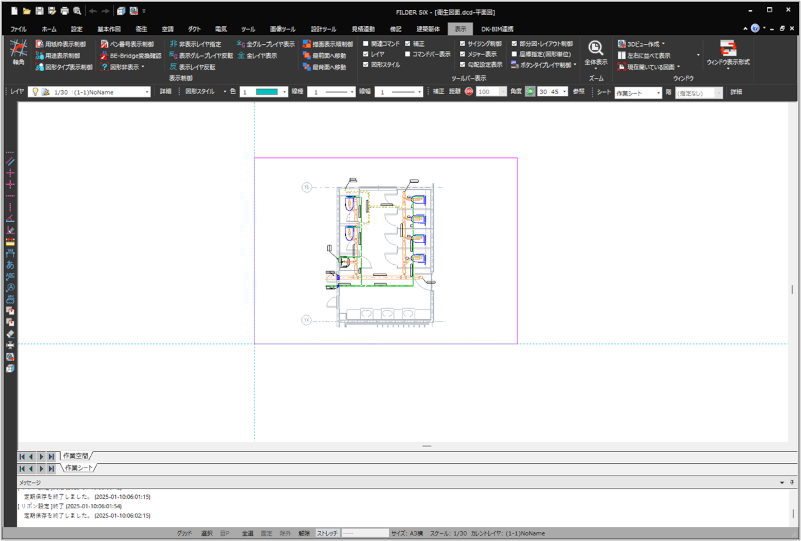The image size is (801, 541).
Task: Open the layer dropdown showing (1-1)NoName
Action: 147,91
